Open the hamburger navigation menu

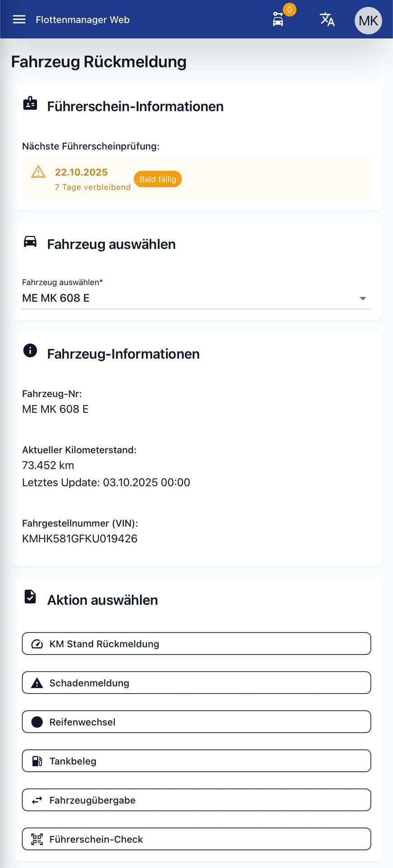(19, 19)
